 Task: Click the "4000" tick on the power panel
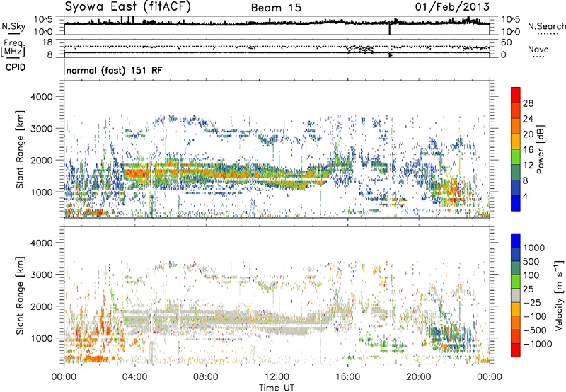pyautogui.click(x=41, y=97)
